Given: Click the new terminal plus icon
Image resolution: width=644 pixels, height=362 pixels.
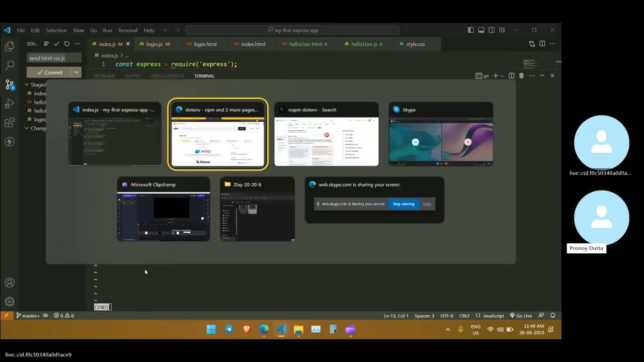Looking at the screenshot, I should coord(495,75).
